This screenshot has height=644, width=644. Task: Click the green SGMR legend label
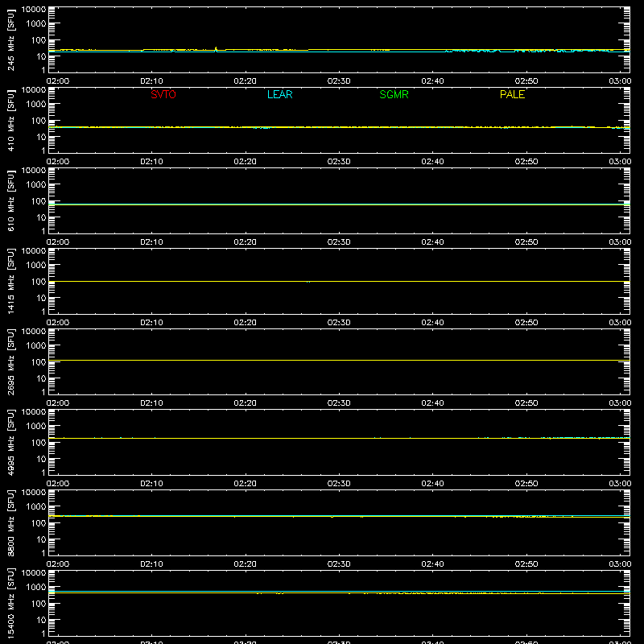pyautogui.click(x=394, y=94)
